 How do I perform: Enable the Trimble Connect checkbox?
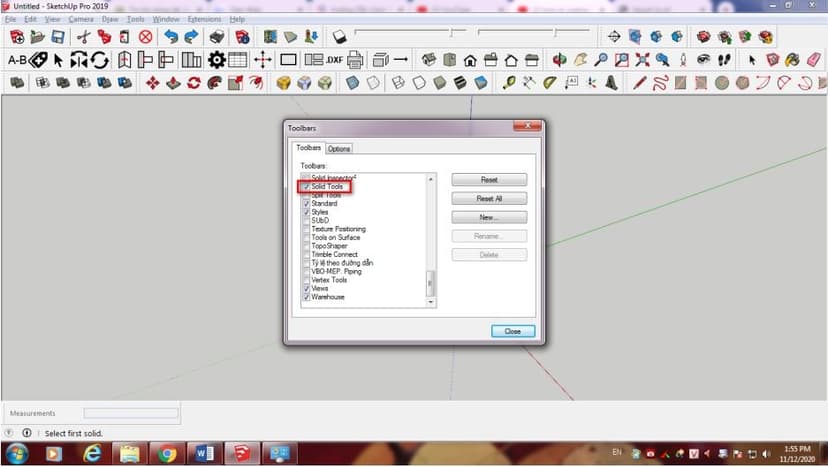(306, 254)
